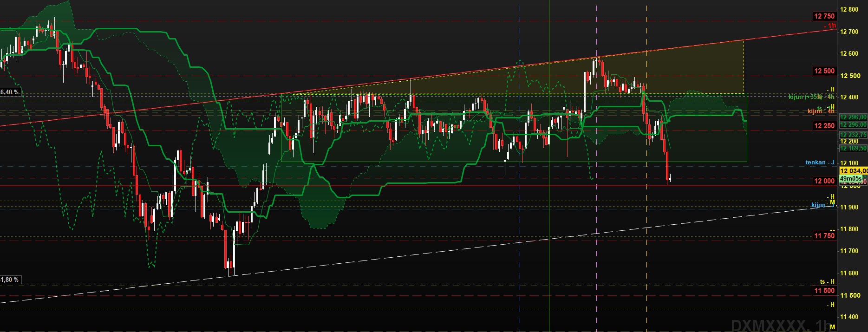Click the 11 700 axis value

pyautogui.click(x=849, y=251)
